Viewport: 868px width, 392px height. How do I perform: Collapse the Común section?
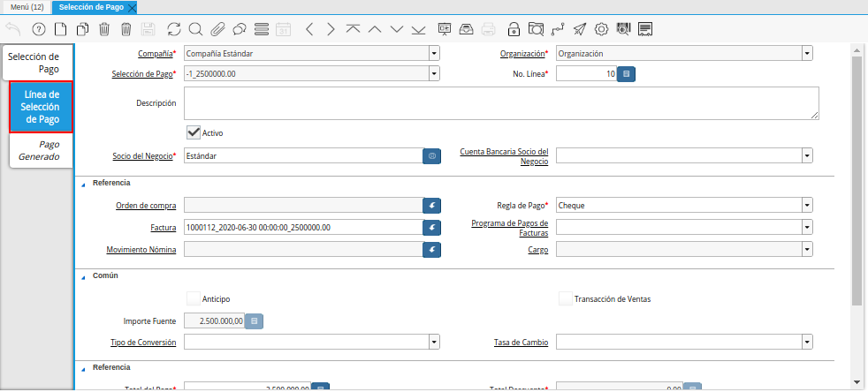84,277
